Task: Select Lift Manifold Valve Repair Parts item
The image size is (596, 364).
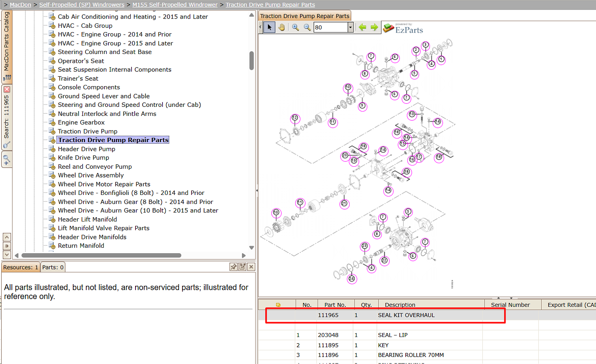Action: [x=104, y=228]
